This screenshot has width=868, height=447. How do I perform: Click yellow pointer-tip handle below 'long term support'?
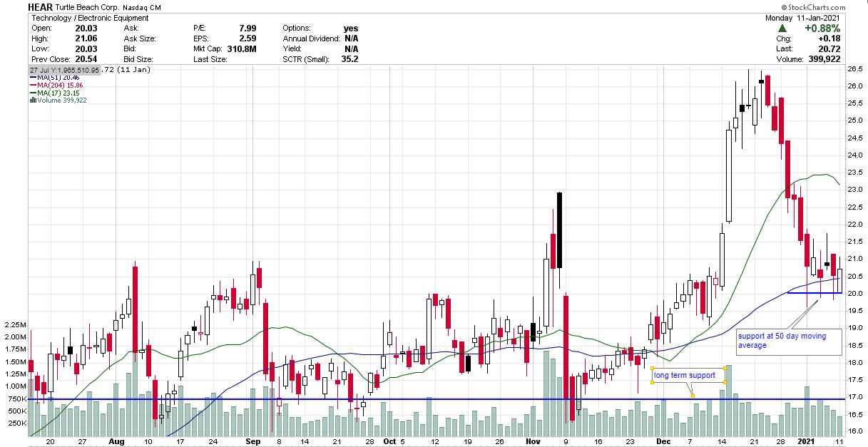point(693,396)
